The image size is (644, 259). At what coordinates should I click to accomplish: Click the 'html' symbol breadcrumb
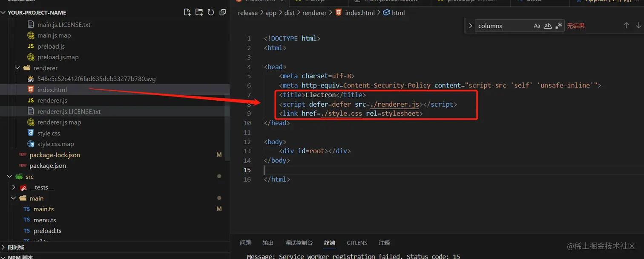398,13
